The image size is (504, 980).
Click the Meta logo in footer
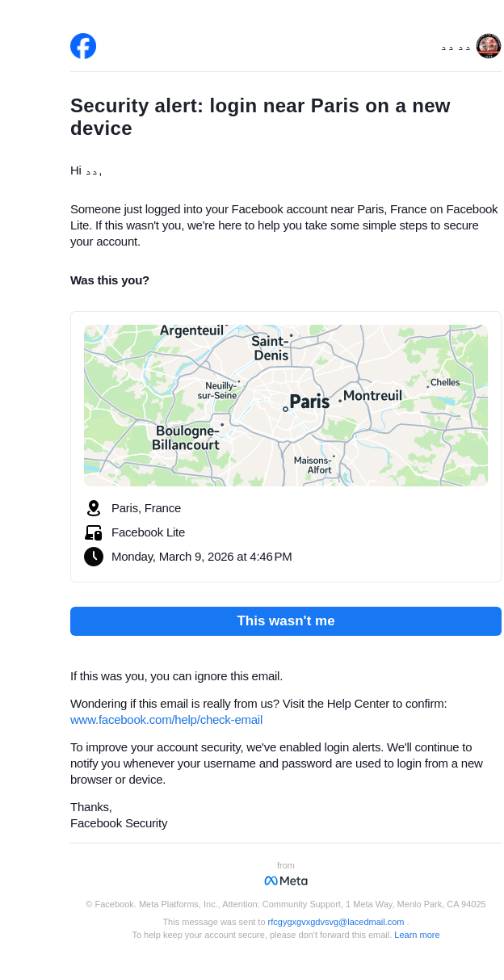pyautogui.click(x=286, y=881)
